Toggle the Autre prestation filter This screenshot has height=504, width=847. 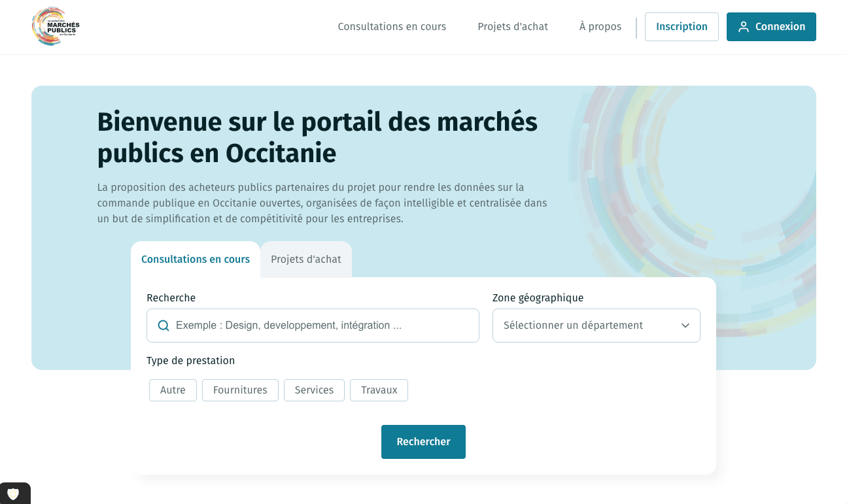(173, 390)
